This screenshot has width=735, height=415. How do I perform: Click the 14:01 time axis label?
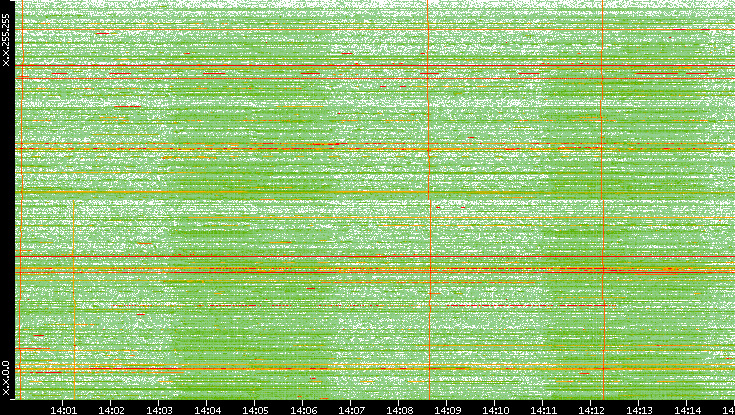click(63, 410)
